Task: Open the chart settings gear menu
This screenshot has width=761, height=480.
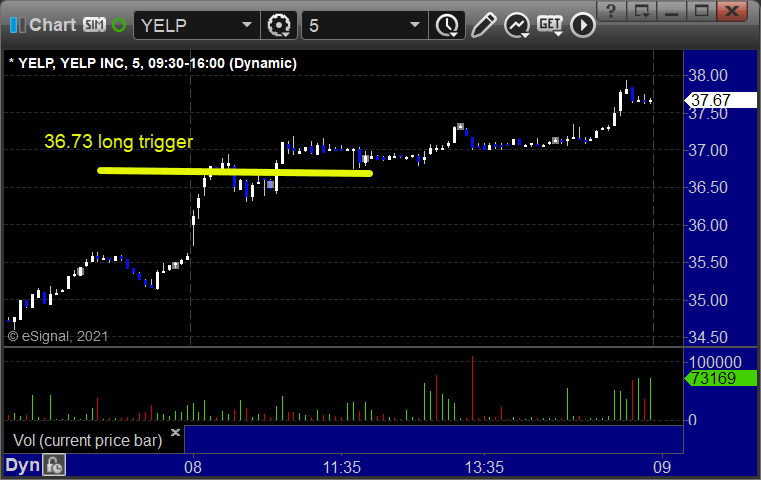Action: (279, 25)
